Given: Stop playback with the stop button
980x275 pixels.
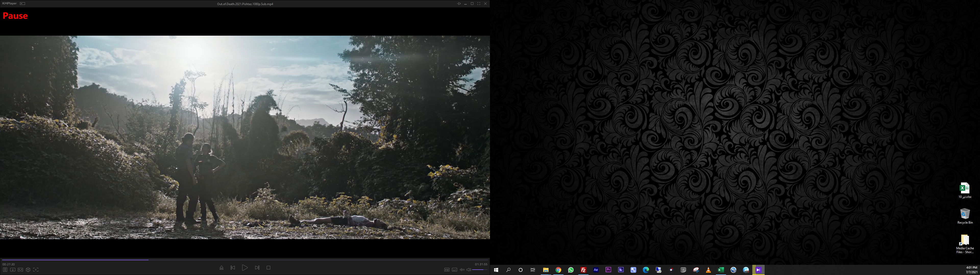Looking at the screenshot, I should 268,268.
